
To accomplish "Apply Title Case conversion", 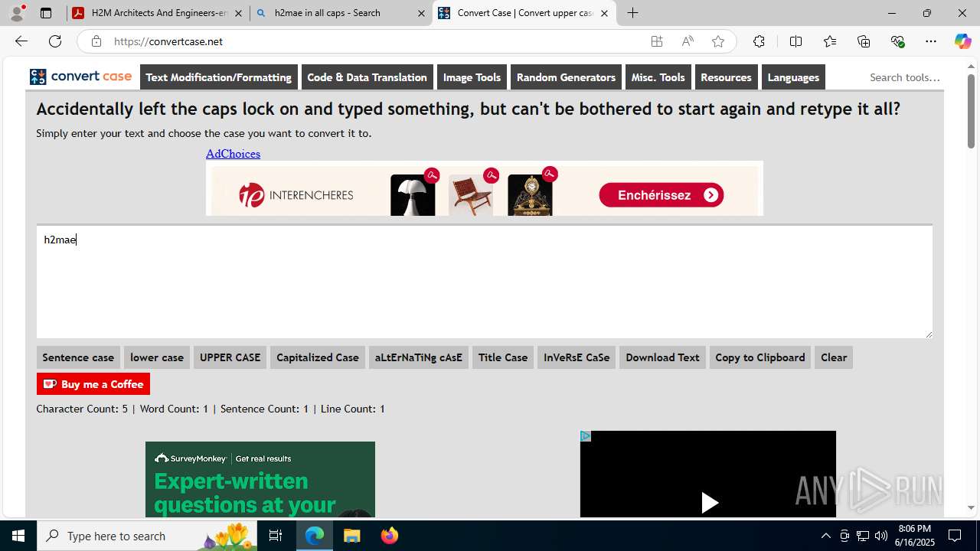I will coord(503,357).
